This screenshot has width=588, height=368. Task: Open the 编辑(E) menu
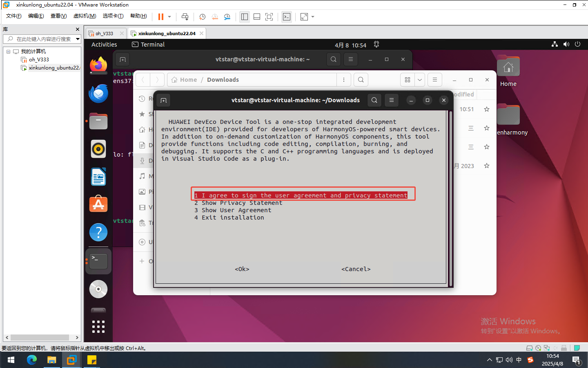click(x=36, y=16)
